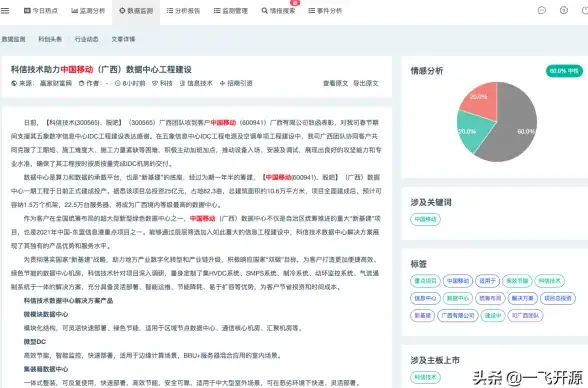The width and height of the screenshot is (588, 388).
Task: Open the 分析报告 nav tab
Action: point(183,11)
